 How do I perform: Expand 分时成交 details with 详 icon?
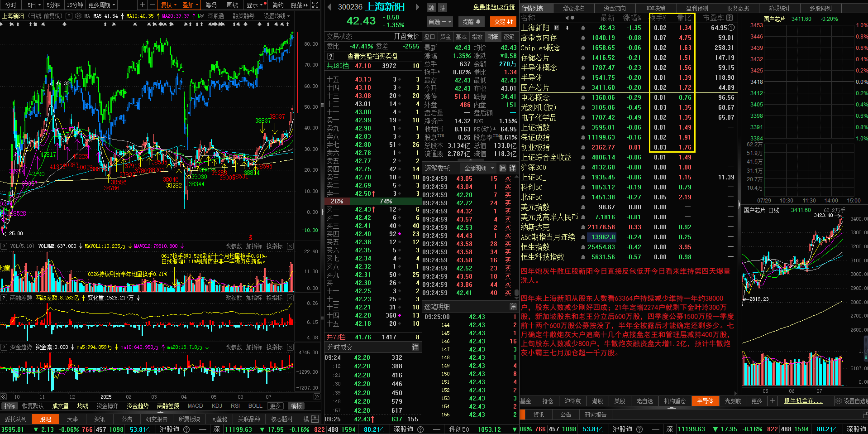415,347
